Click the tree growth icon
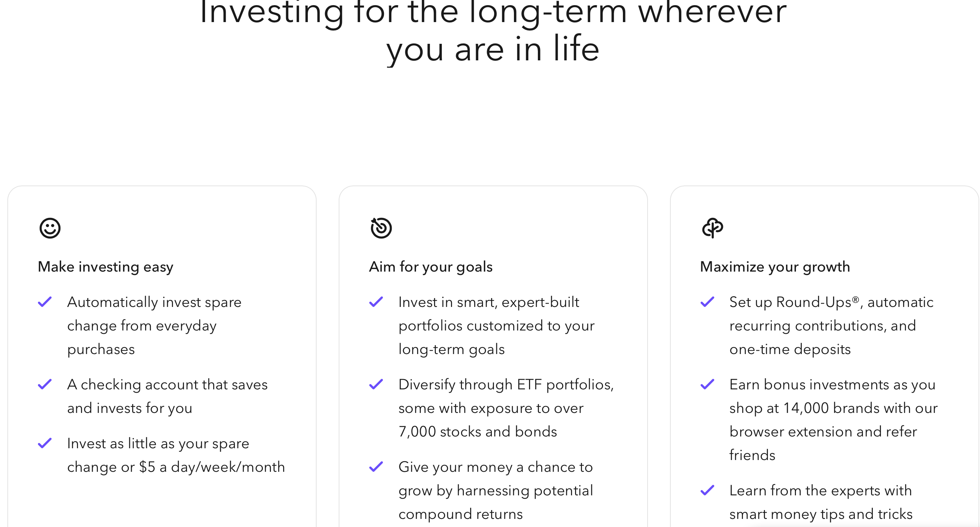The width and height of the screenshot is (980, 527). [713, 228]
